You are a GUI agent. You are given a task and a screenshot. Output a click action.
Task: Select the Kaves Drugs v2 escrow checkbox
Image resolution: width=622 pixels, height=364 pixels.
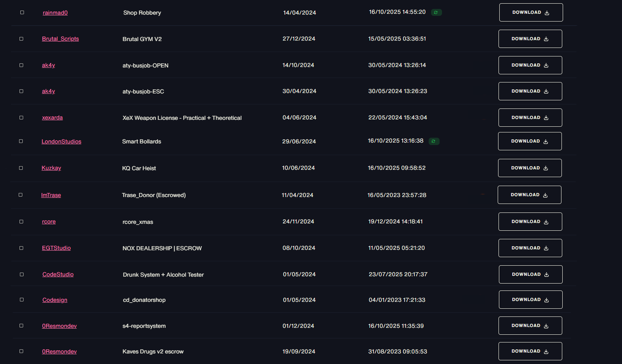[21, 351]
